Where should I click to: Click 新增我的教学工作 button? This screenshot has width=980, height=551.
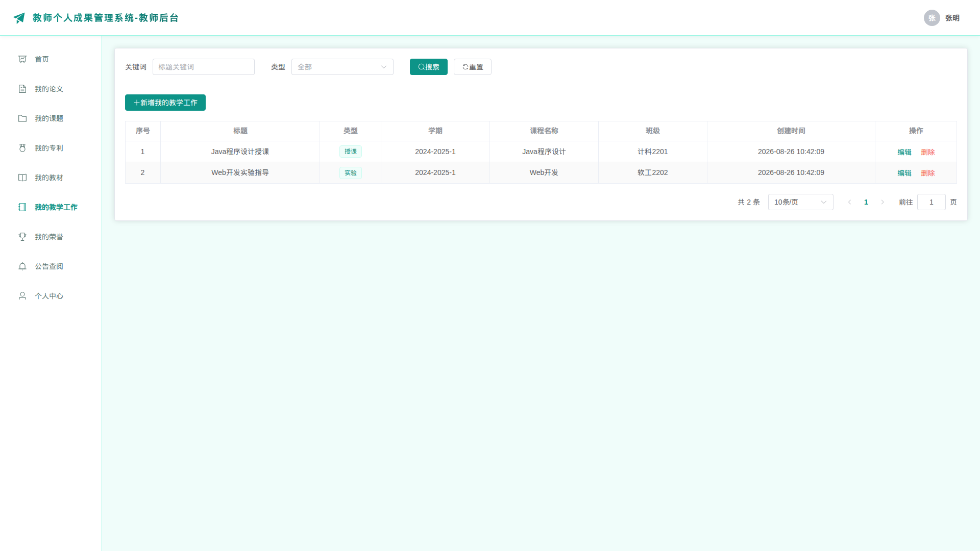tap(165, 103)
